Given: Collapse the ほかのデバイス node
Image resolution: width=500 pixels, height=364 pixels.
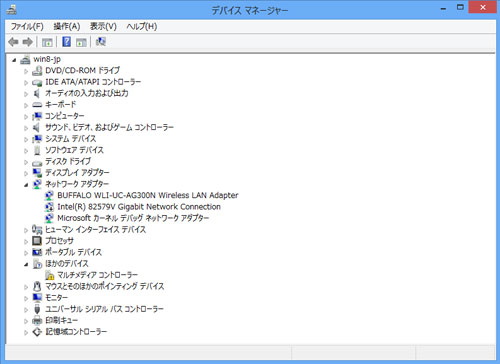Looking at the screenshot, I should click(x=26, y=265).
